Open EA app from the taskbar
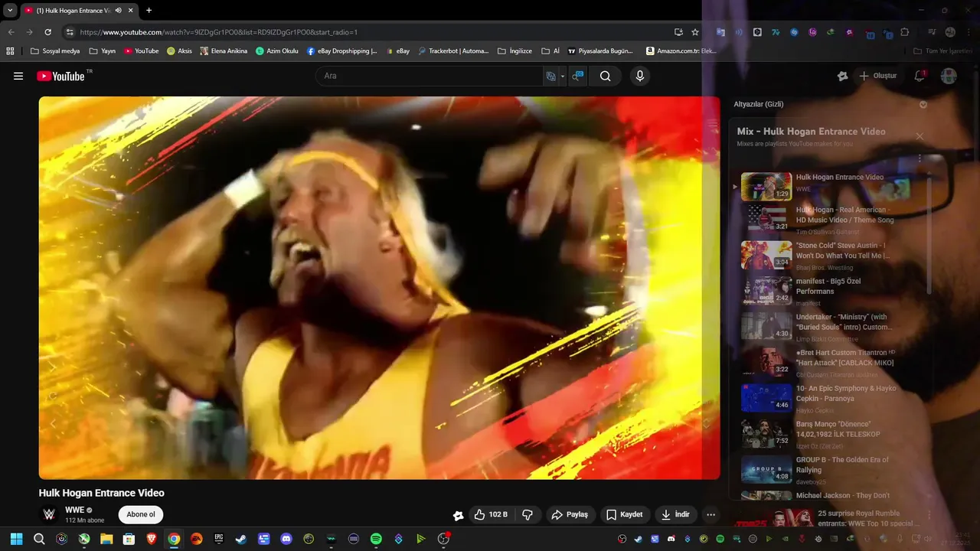This screenshot has width=980, height=551. (197, 539)
